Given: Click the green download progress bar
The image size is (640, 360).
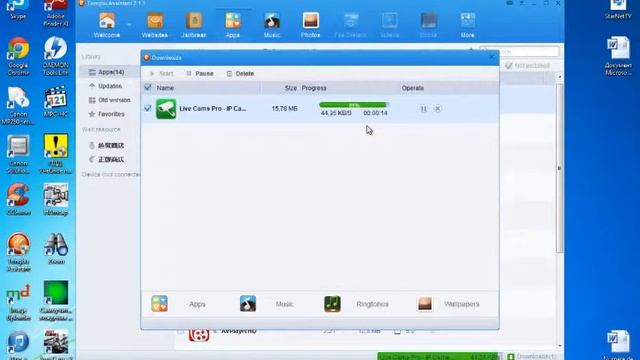Looking at the screenshot, I should click(353, 105).
